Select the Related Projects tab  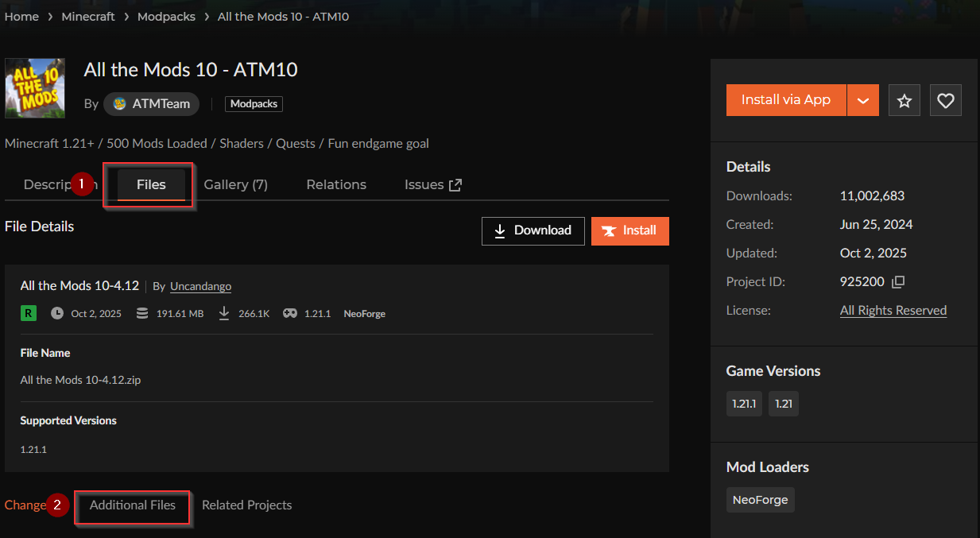[246, 505]
